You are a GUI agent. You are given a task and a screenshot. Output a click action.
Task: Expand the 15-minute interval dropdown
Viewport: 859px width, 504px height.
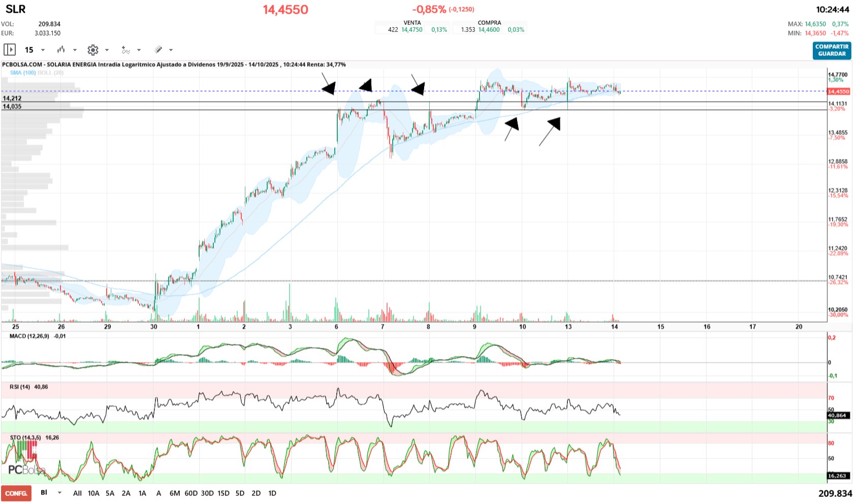(x=43, y=50)
